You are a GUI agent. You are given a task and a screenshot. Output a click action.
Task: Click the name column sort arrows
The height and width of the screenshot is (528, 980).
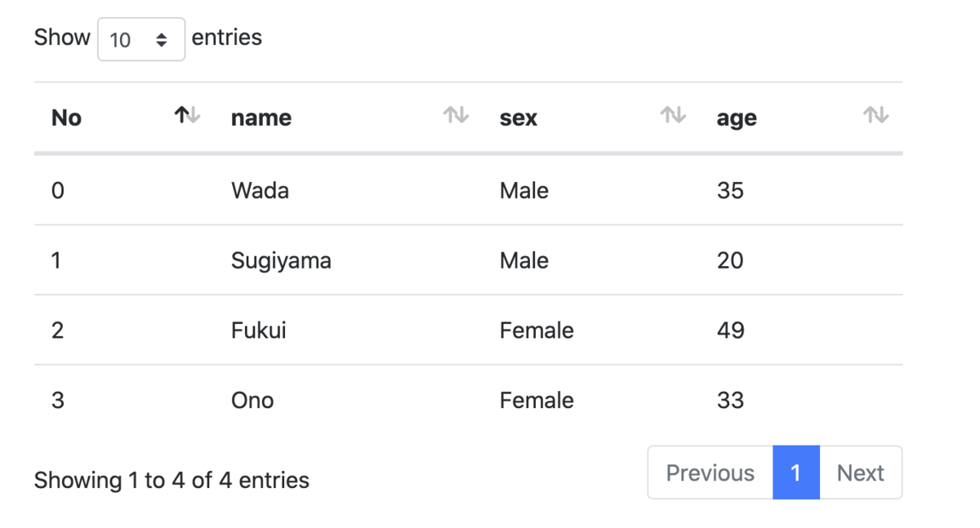click(x=456, y=116)
